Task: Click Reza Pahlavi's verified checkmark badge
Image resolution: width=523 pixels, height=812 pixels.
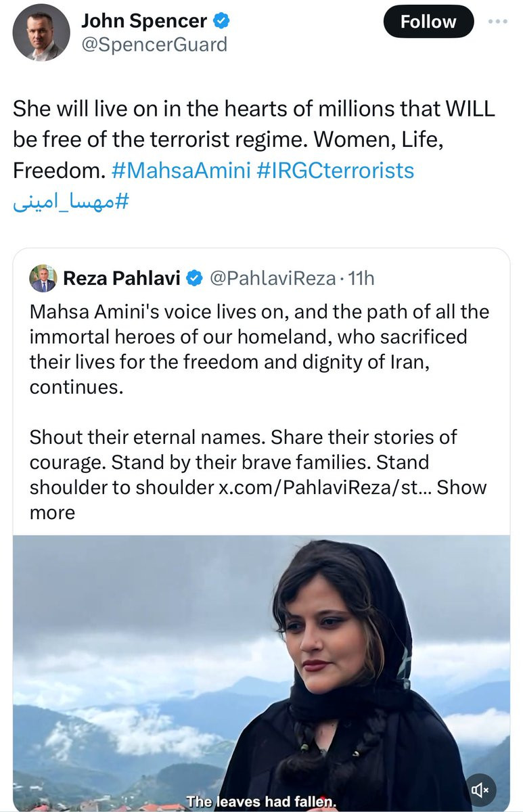Action: point(194,277)
